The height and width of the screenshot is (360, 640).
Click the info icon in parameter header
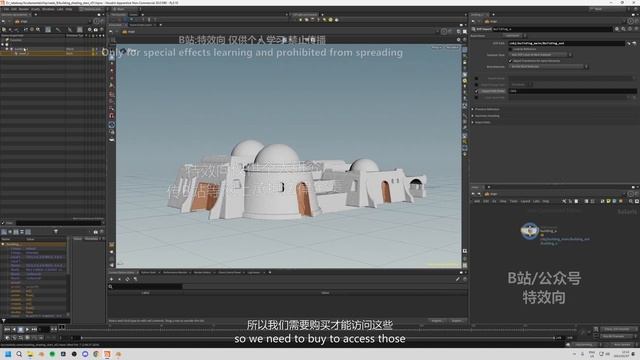click(x=630, y=29)
